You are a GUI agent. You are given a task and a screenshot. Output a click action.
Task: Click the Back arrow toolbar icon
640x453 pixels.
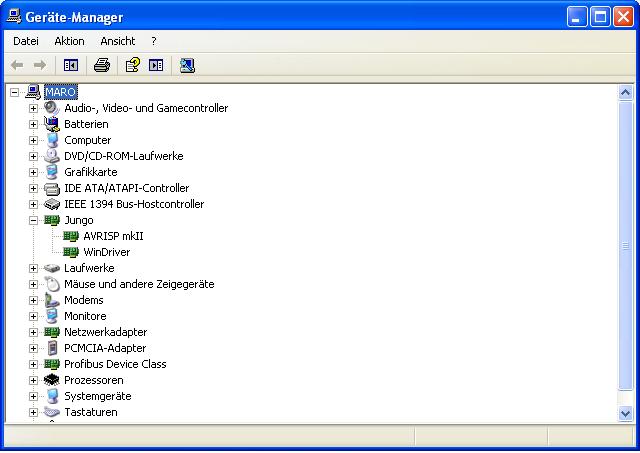(x=17, y=65)
